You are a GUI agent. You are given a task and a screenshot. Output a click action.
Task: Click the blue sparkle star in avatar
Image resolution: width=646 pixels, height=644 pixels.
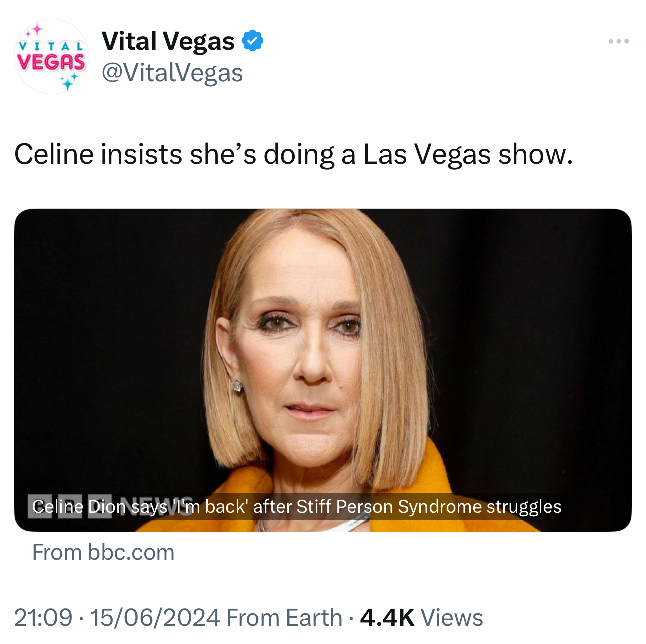pyautogui.click(x=68, y=81)
